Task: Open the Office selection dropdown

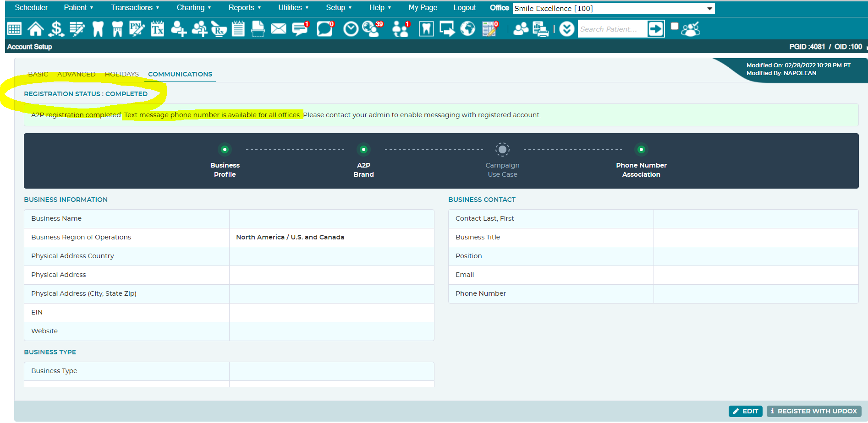Action: click(x=613, y=8)
